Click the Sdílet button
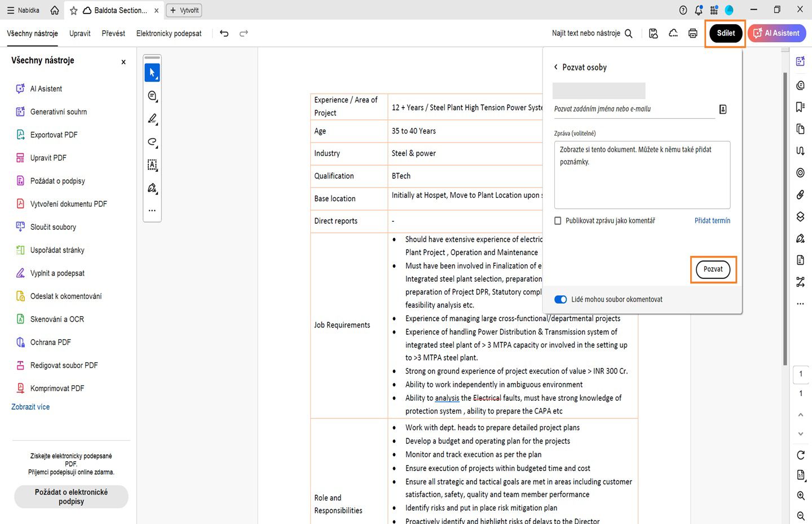Screen dimensions: 812x524 (726, 33)
